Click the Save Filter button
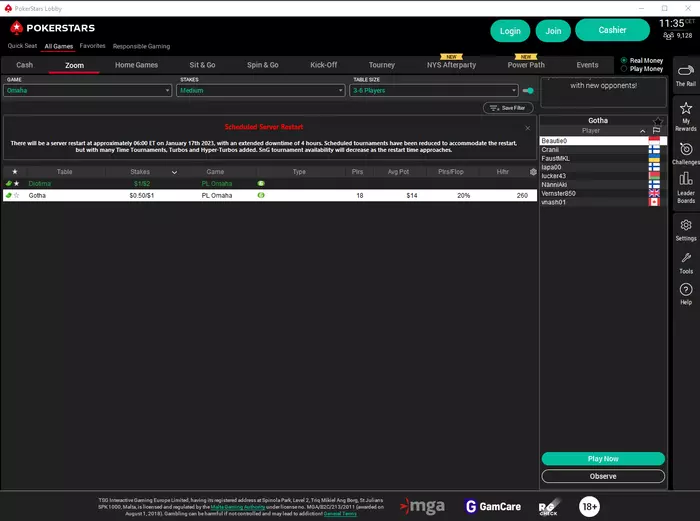Screen dimensions: 700x521 pyautogui.click(x=508, y=108)
